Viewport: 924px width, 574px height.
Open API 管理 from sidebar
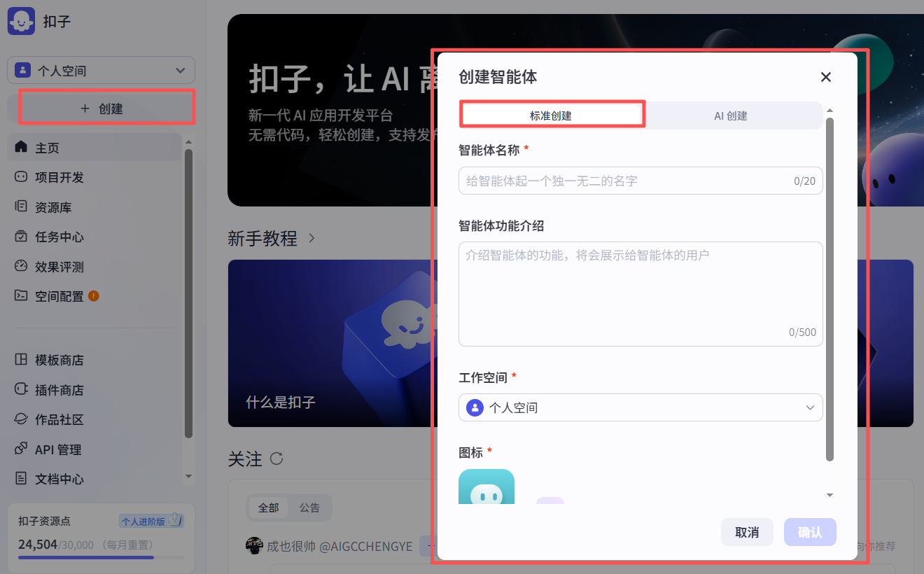click(x=94, y=449)
